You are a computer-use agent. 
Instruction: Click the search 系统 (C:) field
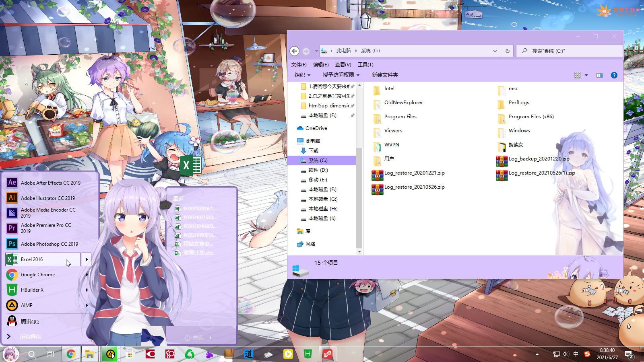click(x=570, y=51)
